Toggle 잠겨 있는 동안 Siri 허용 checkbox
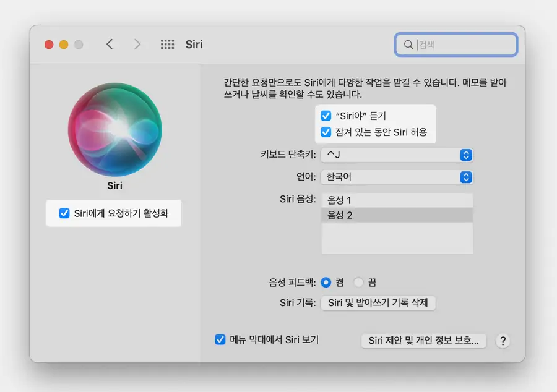This screenshot has width=557, height=392. tap(326, 132)
